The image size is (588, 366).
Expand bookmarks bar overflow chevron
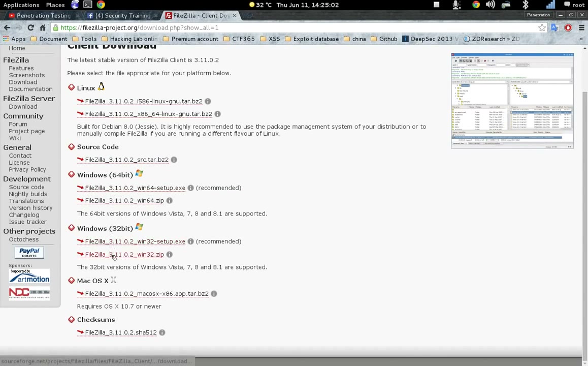[581, 39]
